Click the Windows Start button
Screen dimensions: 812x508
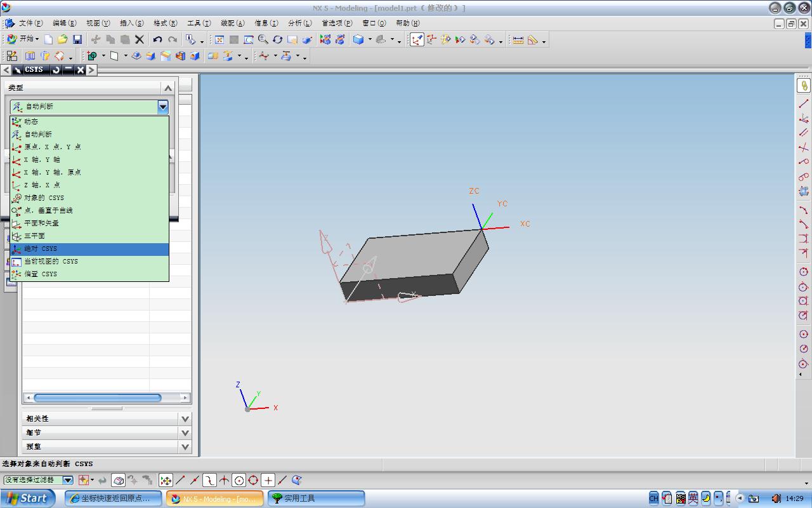pyautogui.click(x=27, y=498)
